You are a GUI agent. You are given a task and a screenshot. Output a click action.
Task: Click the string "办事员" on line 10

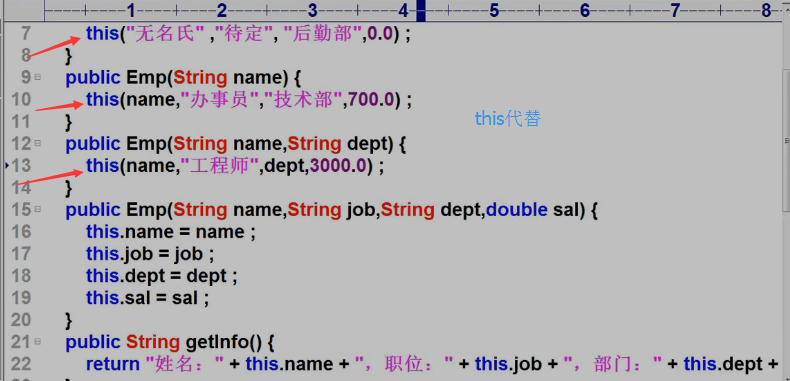pyautogui.click(x=220, y=100)
